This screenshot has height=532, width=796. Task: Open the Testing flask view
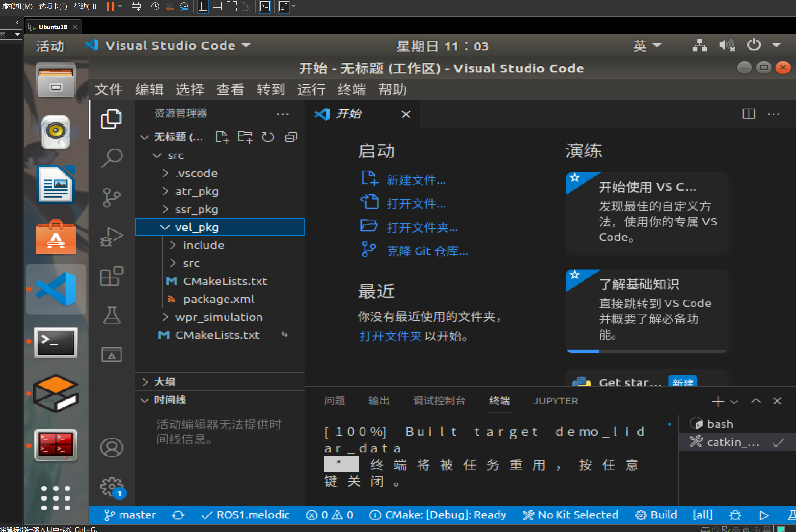click(111, 316)
